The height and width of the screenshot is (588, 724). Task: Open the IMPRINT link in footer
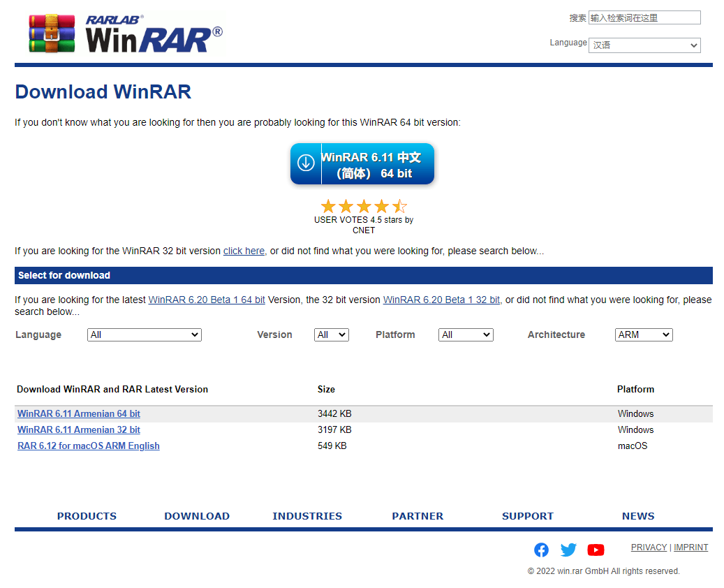[690, 547]
